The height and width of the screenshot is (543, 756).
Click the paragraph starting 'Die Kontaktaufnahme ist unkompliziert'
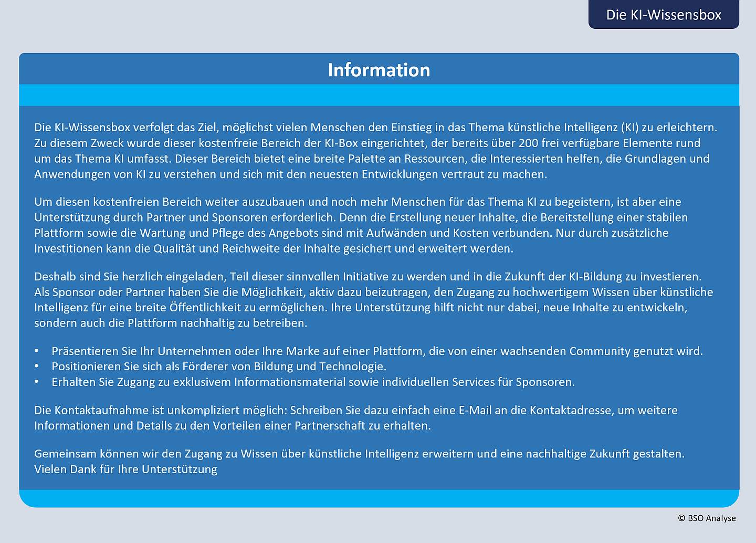pos(356,418)
